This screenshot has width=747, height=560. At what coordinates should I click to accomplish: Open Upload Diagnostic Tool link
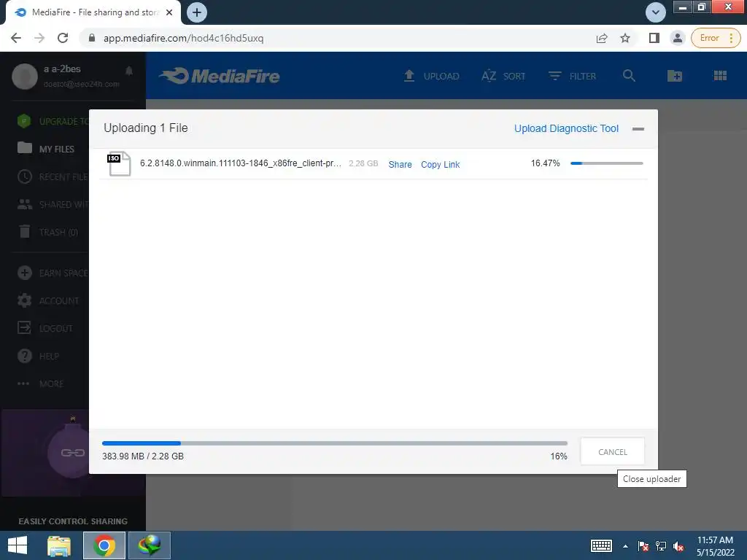[x=566, y=128]
